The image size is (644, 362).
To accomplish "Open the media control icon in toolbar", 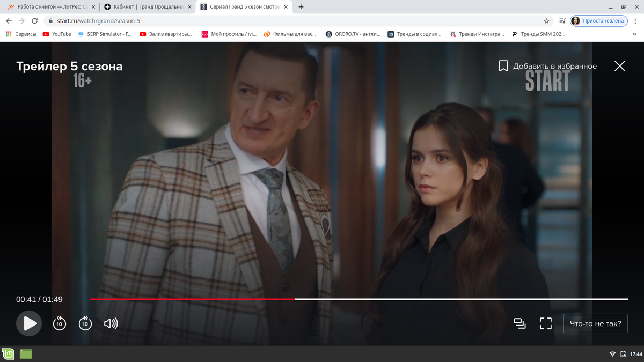I will click(562, 21).
